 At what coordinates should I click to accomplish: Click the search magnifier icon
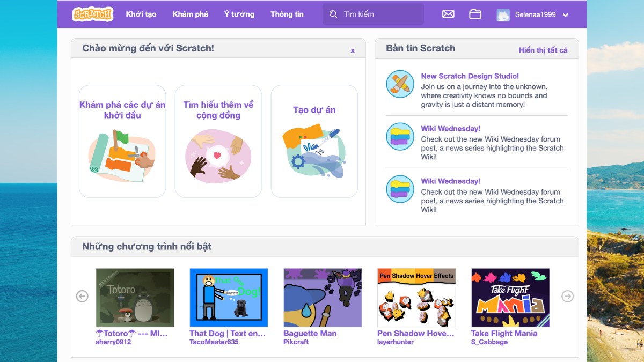click(333, 14)
